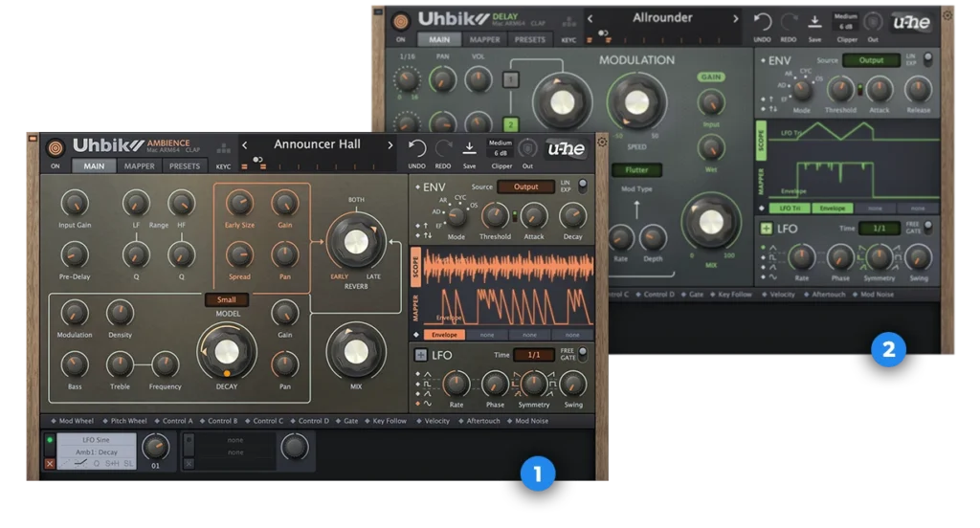Viewport: 980px width, 528px height.
Task: Open the ENV Source Output dropdown in Ambience
Action: [x=525, y=187]
